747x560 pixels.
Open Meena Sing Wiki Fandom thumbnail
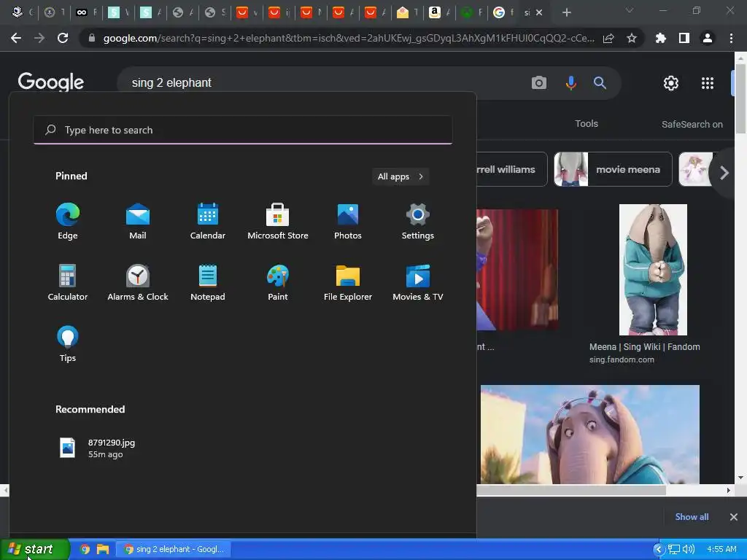(653, 270)
